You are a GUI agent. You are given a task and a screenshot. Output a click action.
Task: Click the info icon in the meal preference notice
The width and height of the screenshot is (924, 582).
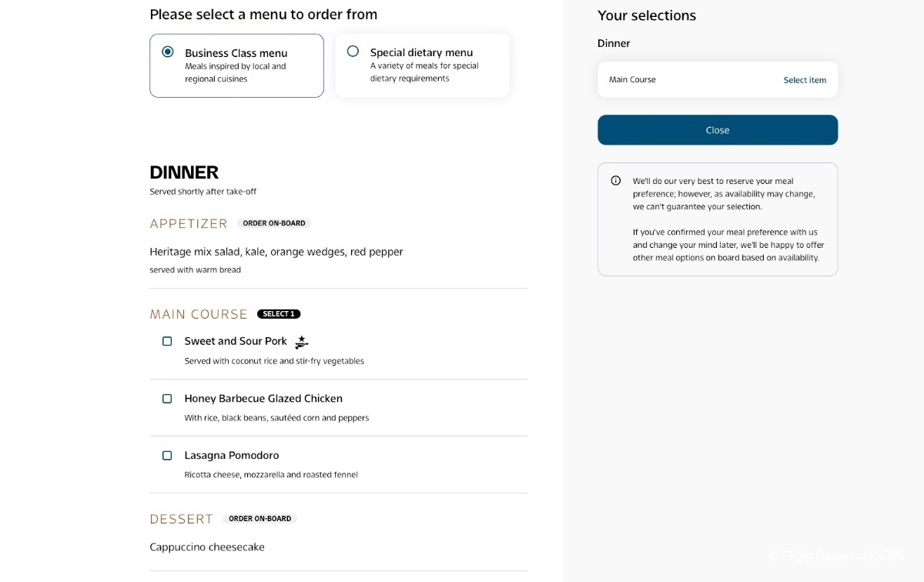point(616,181)
